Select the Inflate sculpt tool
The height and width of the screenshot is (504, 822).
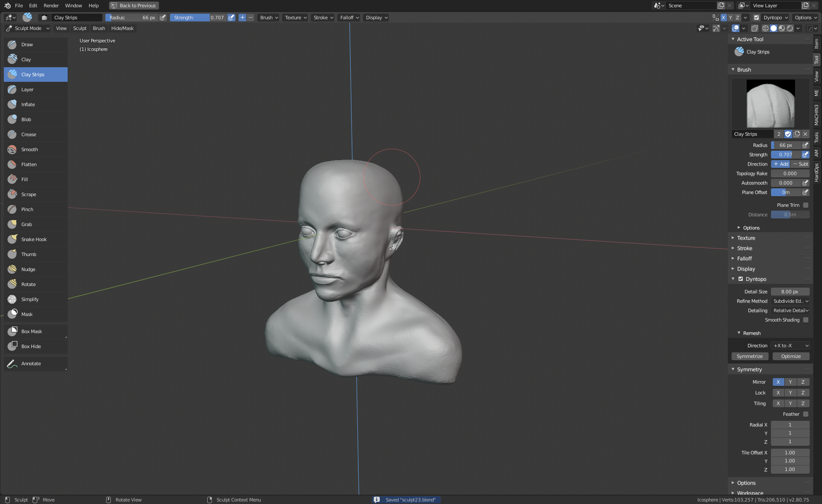pyautogui.click(x=28, y=104)
